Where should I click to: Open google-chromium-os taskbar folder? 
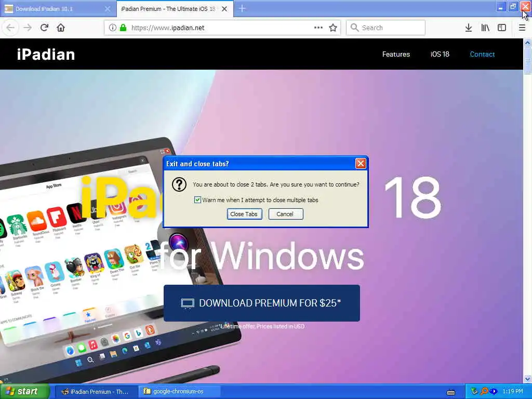(179, 392)
